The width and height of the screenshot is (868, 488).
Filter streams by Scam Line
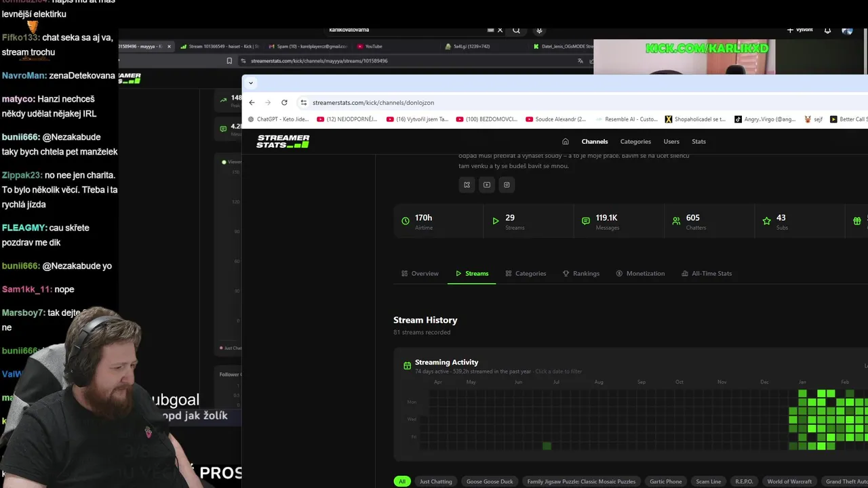click(x=709, y=481)
